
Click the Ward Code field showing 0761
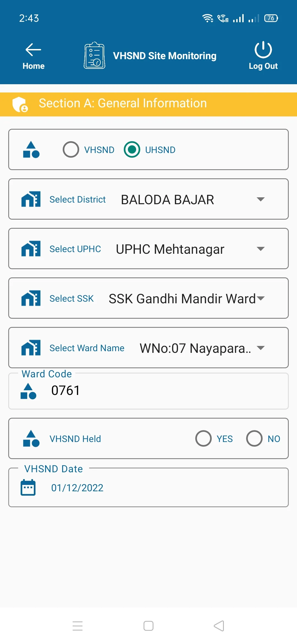pyautogui.click(x=165, y=391)
